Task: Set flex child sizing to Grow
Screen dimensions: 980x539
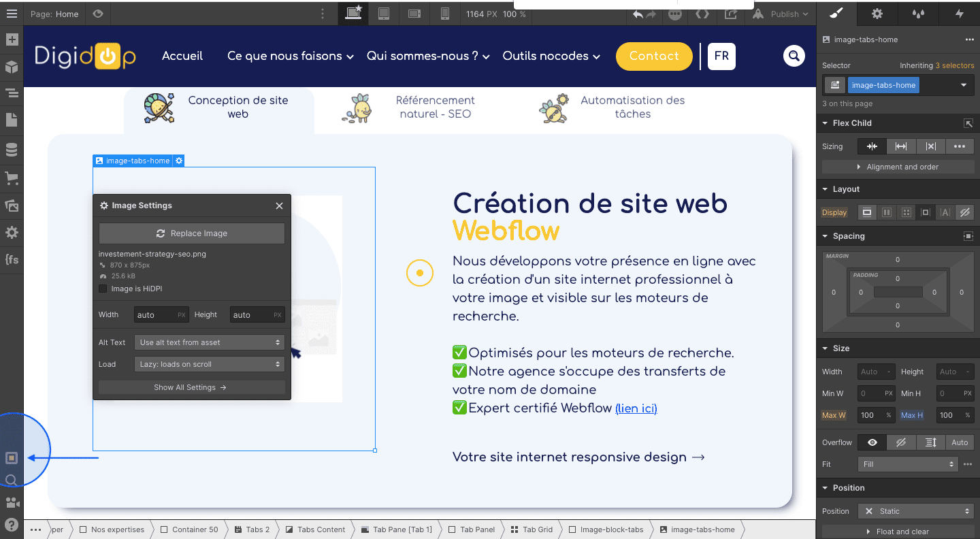Action: point(901,146)
